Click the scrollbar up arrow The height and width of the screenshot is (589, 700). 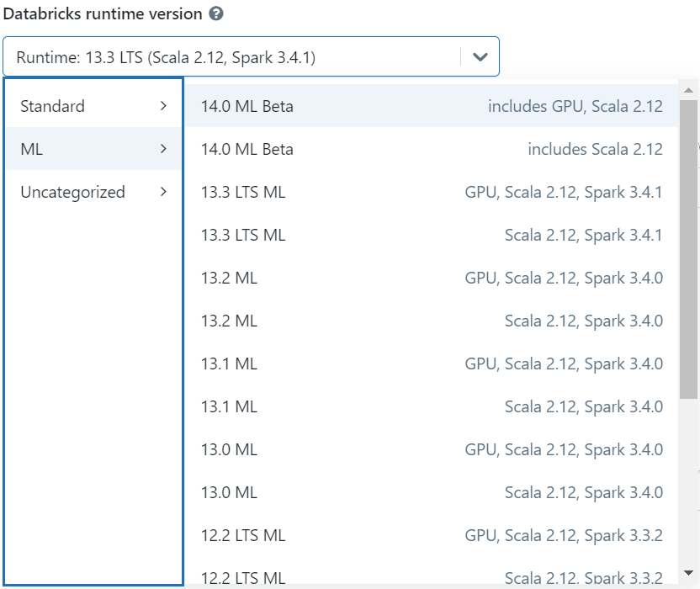[x=688, y=90]
